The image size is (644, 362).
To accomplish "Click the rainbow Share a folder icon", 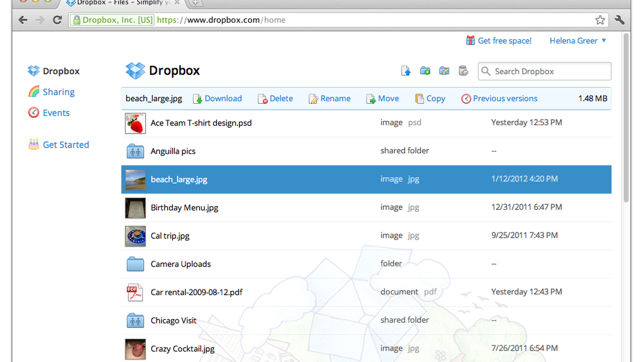I will [444, 71].
